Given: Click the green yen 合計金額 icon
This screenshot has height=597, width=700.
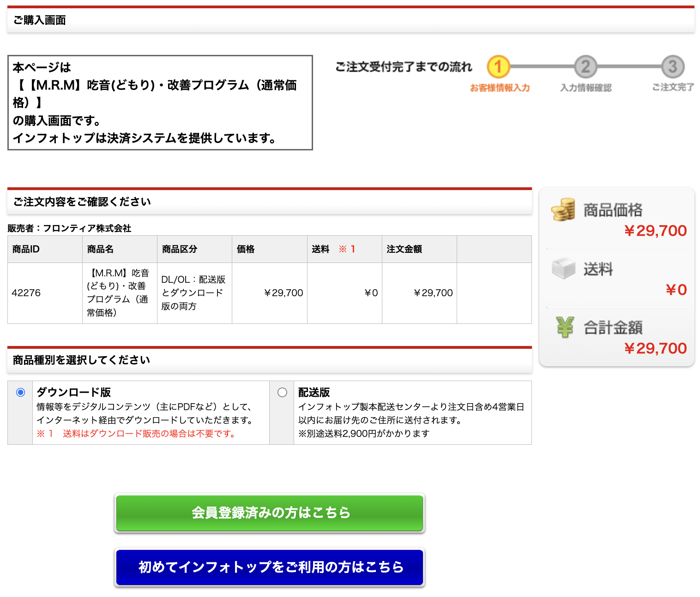Looking at the screenshot, I should click(565, 327).
